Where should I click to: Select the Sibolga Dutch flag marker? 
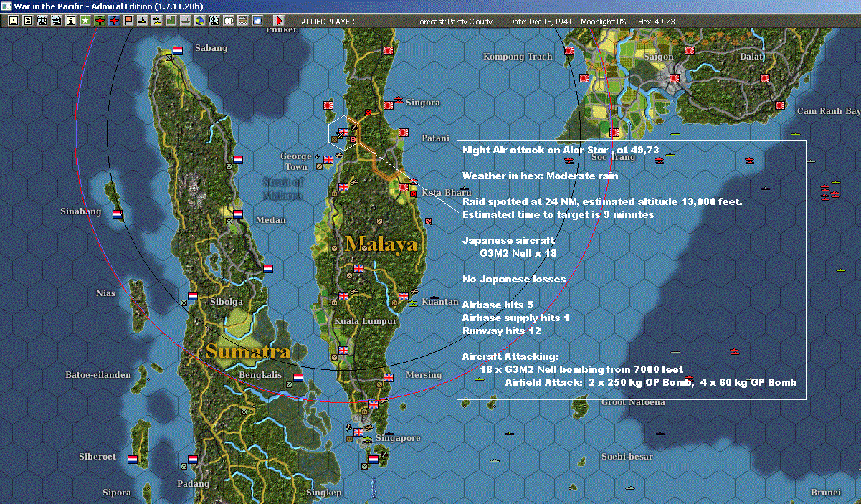pyautogui.click(x=193, y=295)
